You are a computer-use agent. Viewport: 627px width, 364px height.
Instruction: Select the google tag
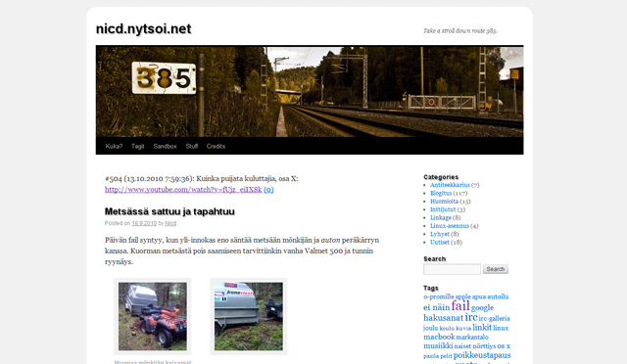(x=482, y=308)
